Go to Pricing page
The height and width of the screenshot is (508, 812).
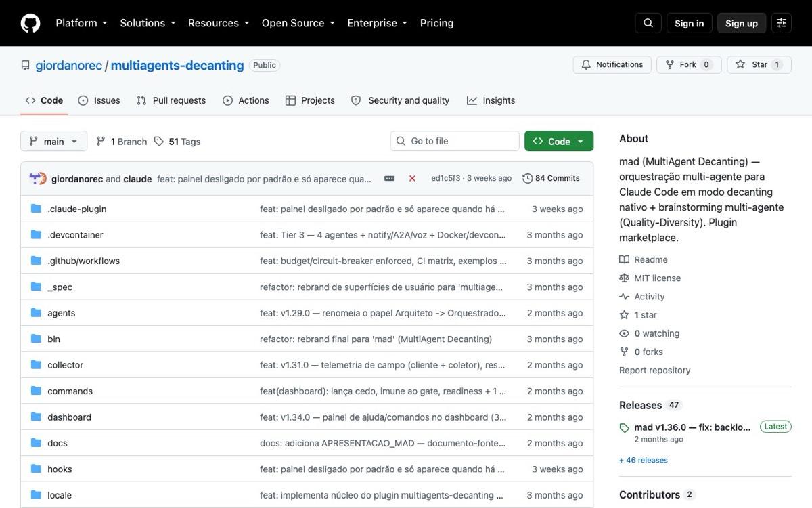click(x=436, y=23)
